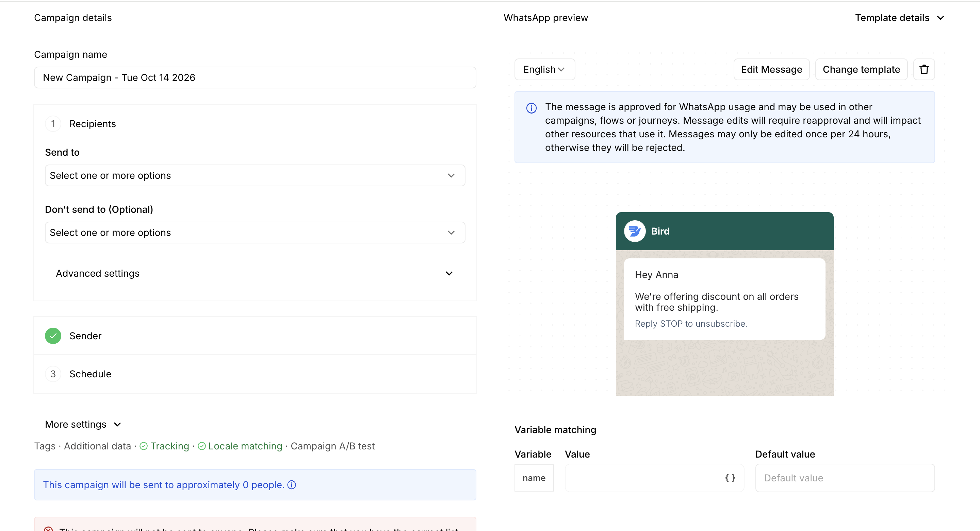Click info icon beside approximately 0 people
This screenshot has width=980, height=531.
tap(291, 485)
